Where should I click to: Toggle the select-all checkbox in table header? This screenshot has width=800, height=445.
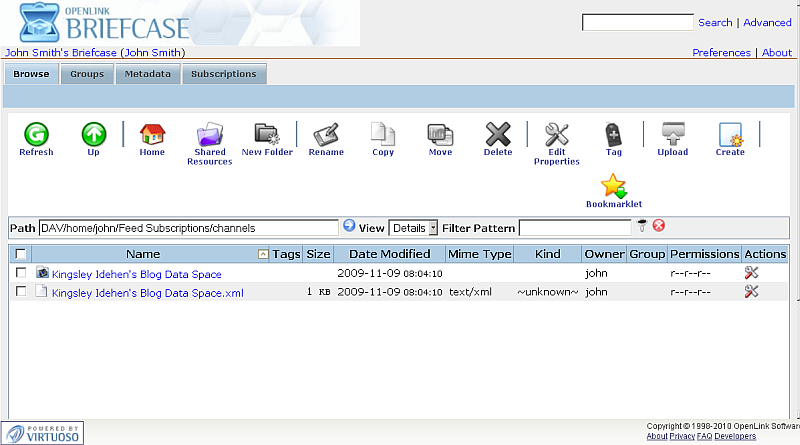(x=21, y=255)
